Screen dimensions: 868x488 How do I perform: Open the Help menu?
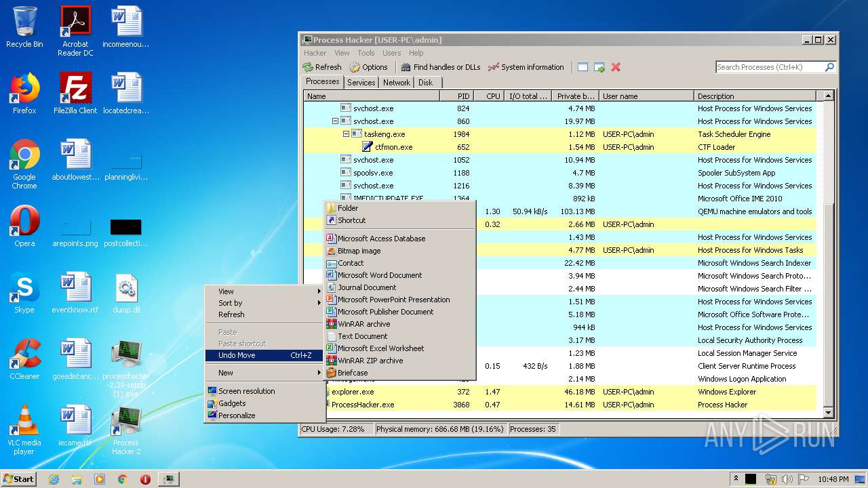click(416, 53)
